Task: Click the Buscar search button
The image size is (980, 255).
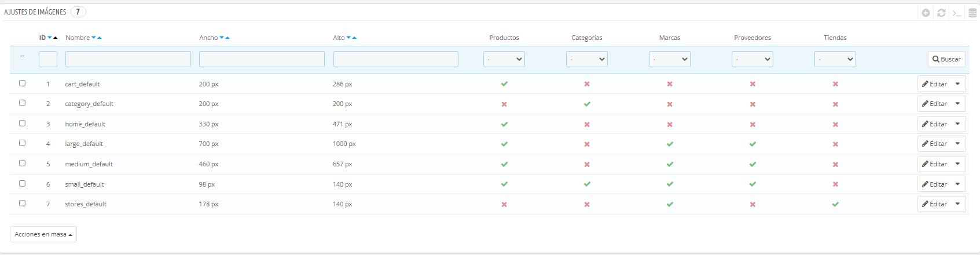Action: tap(946, 59)
